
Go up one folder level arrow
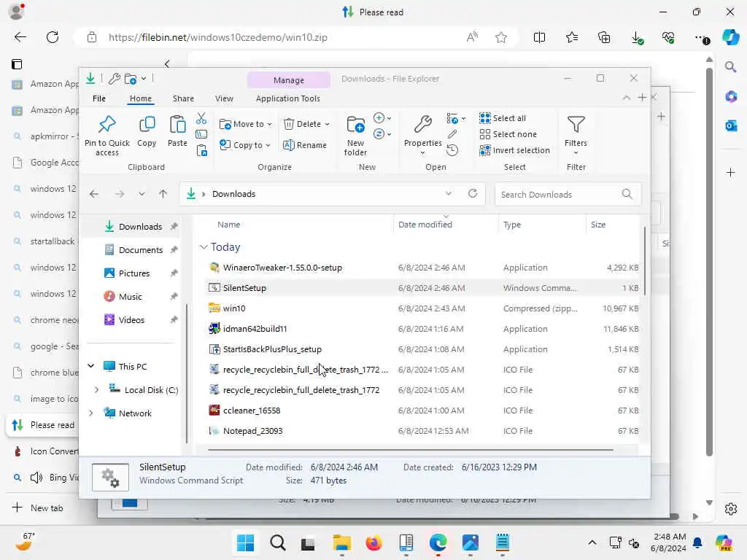[x=163, y=194]
